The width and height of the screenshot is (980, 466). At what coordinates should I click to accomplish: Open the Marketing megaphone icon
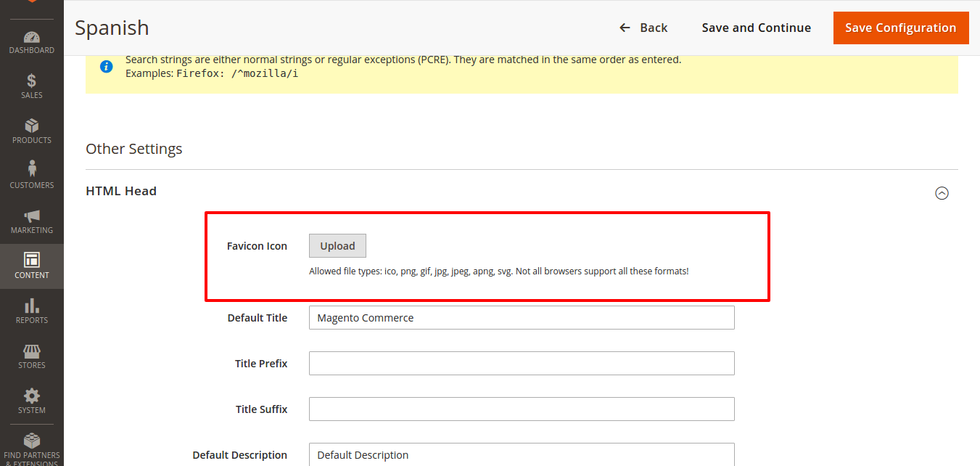[31, 216]
